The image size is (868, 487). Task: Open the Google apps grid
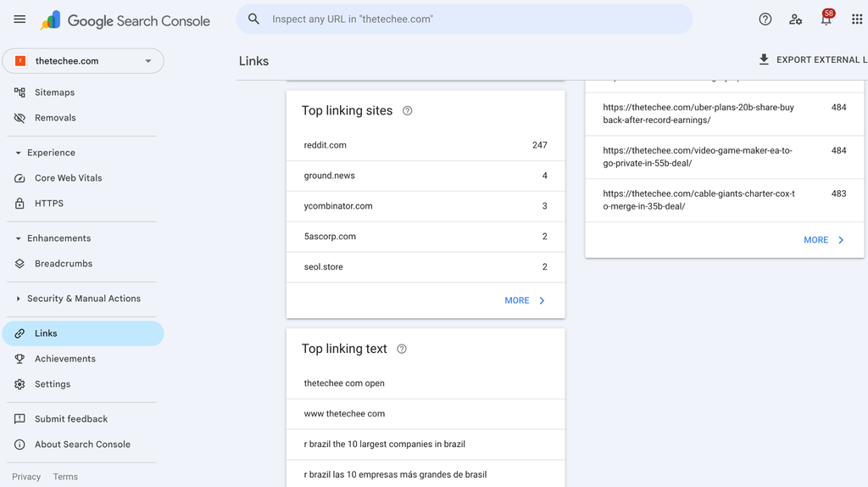(857, 20)
